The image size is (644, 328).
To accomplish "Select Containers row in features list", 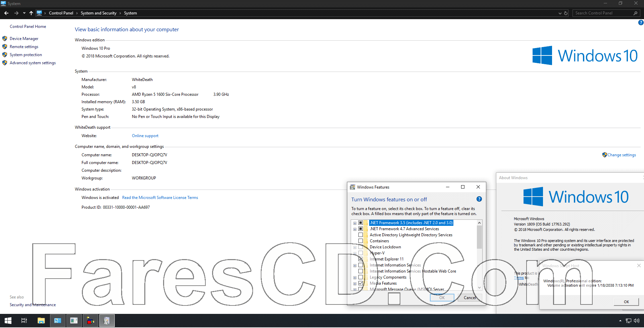I will [379, 241].
